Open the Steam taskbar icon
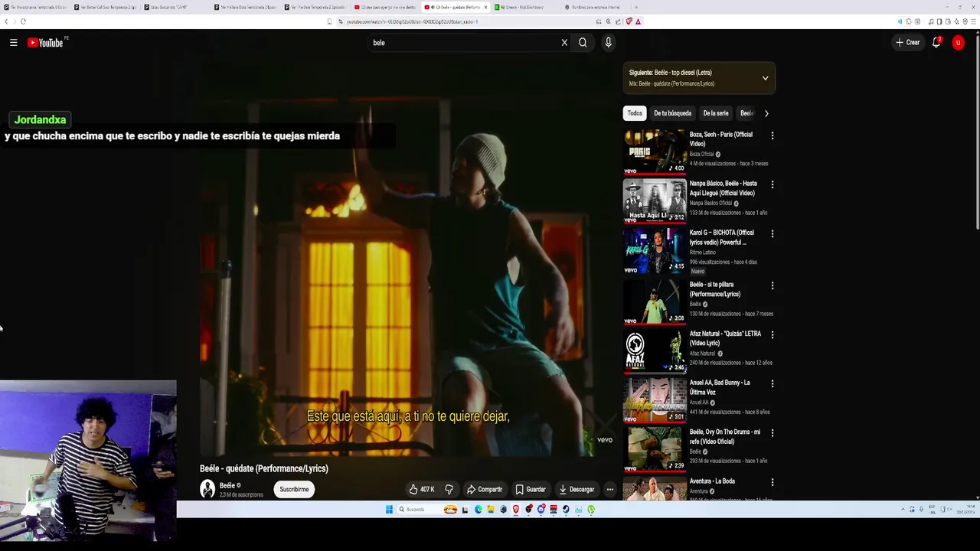980x551 pixels. pos(566,510)
